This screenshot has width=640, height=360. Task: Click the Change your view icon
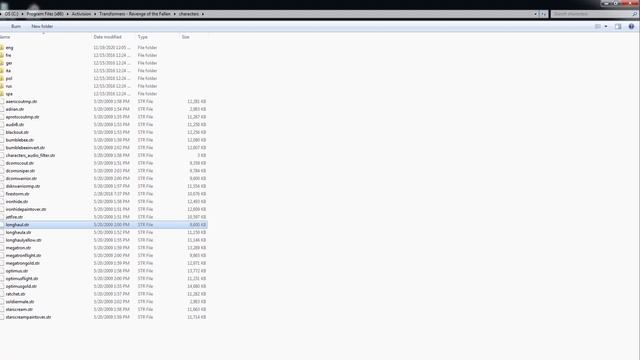coord(598,27)
